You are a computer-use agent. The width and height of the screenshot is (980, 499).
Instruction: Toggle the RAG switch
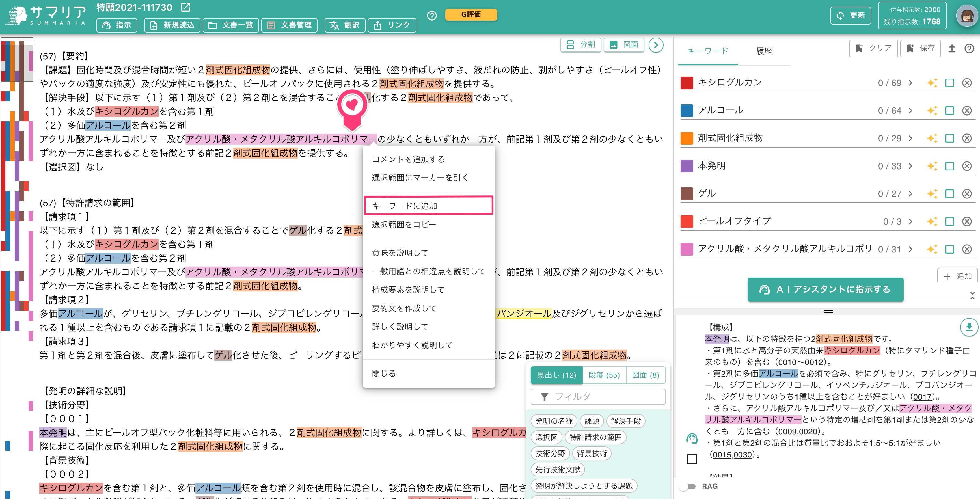point(688,487)
